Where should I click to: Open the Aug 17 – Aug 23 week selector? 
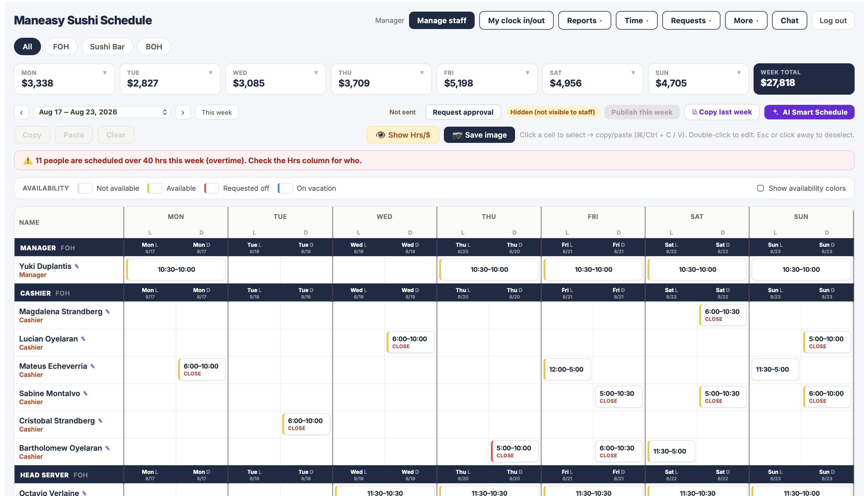[x=102, y=112]
